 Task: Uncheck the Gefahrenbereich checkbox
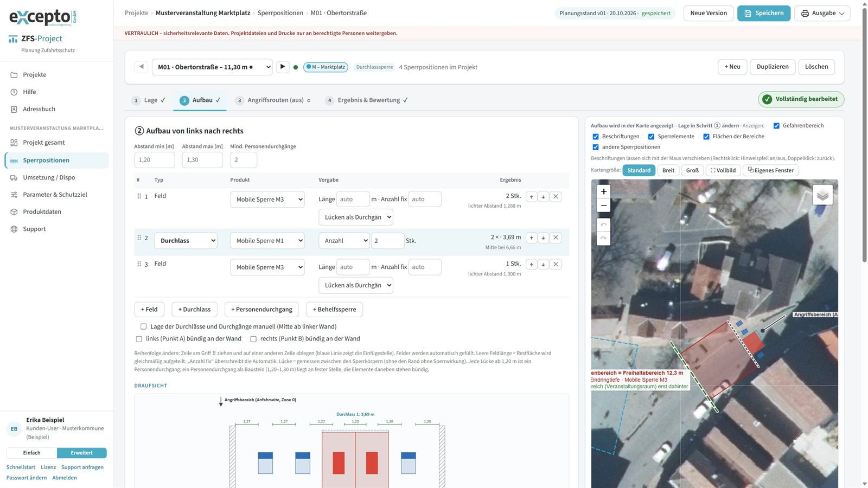click(x=776, y=126)
